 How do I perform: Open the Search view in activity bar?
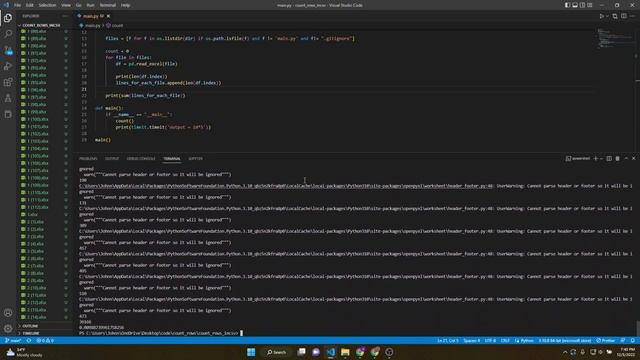tap(8, 34)
